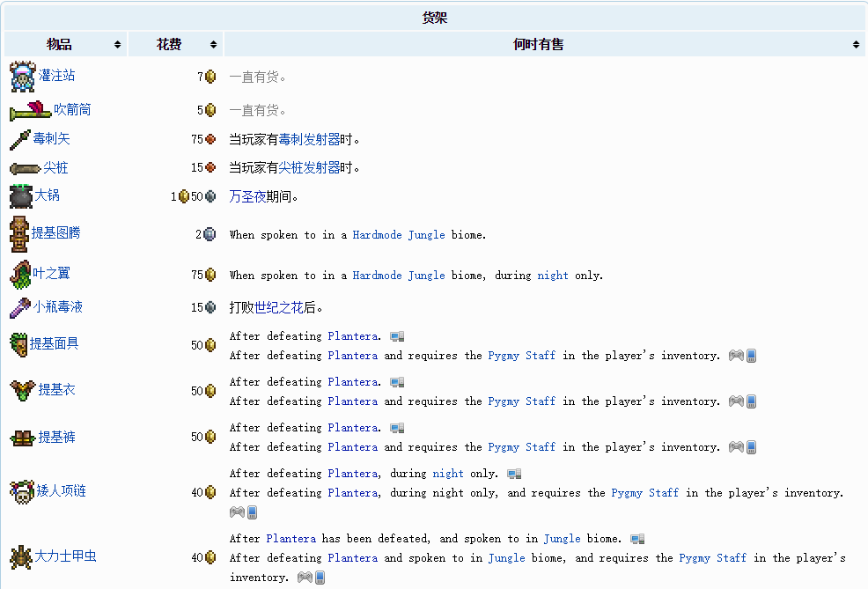Click the 大锅 cauldron icon
The image size is (868, 589).
tap(22, 196)
